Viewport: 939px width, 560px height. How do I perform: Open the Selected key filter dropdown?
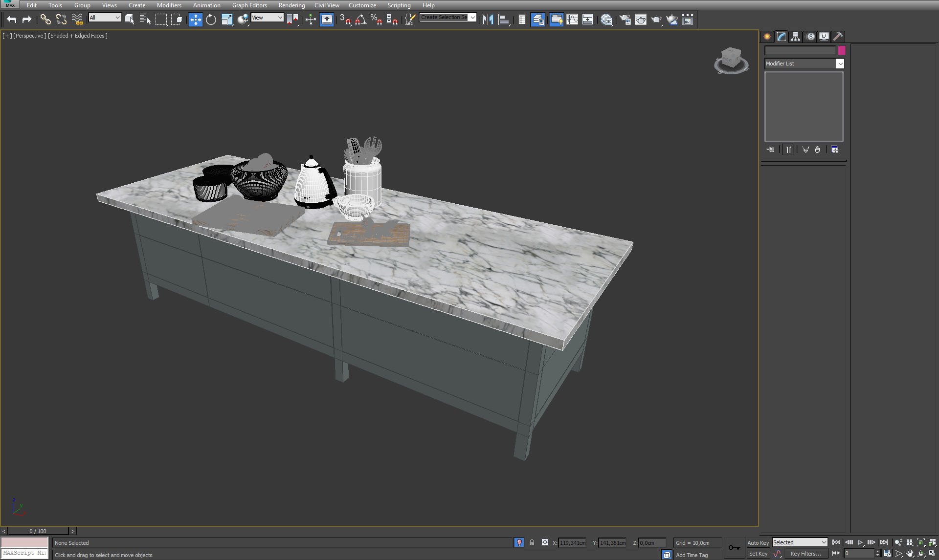(800, 542)
